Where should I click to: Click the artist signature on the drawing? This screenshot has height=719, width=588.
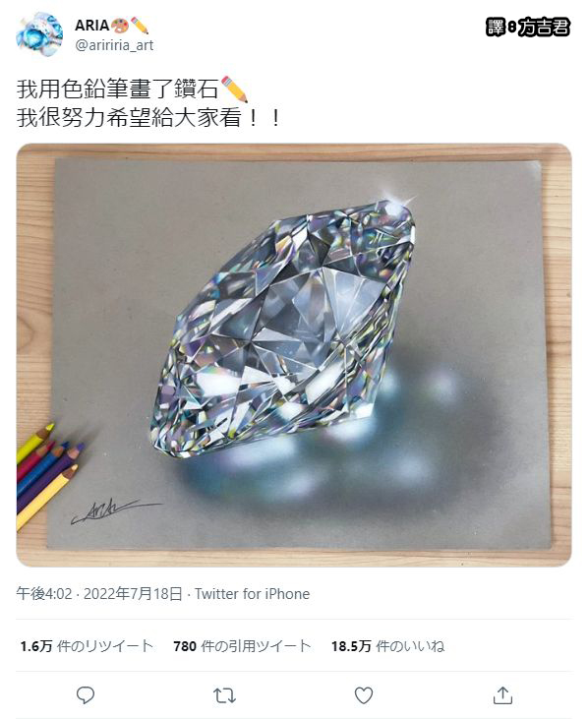(116, 510)
